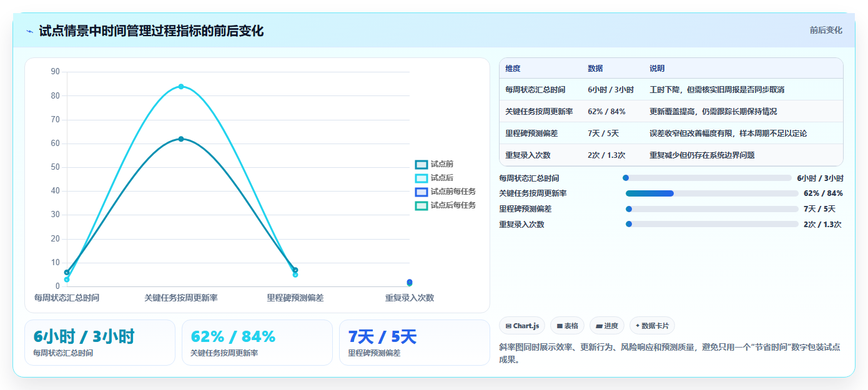Screen dimensions: 868x390
Task: Toggle the 试点后每任务 legend entry
Action: (445, 205)
